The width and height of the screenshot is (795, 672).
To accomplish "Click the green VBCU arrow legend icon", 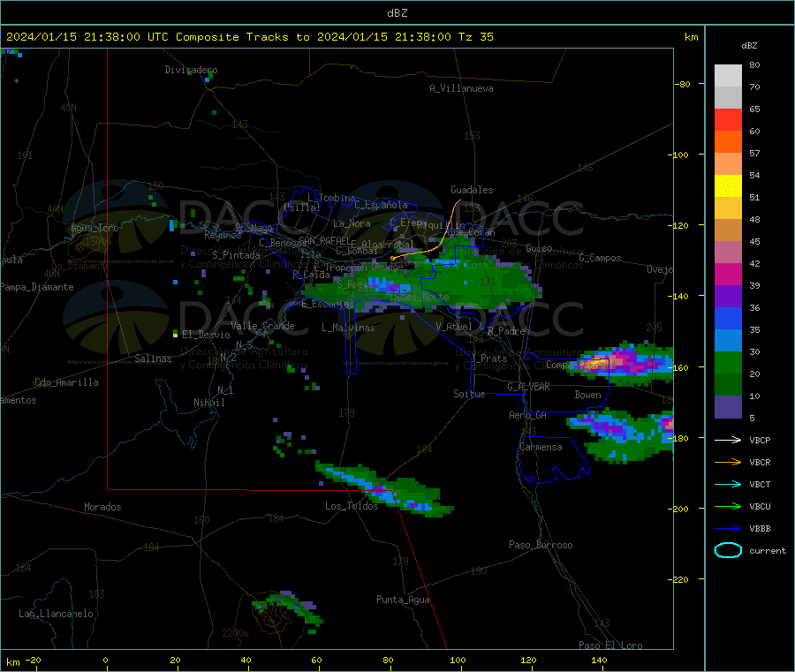I will (x=728, y=506).
